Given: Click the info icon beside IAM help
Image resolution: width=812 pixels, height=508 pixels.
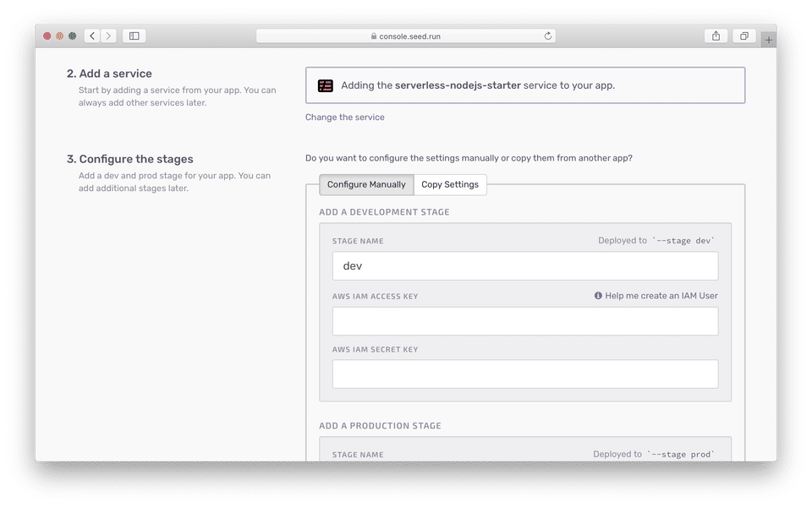Looking at the screenshot, I should click(x=598, y=295).
